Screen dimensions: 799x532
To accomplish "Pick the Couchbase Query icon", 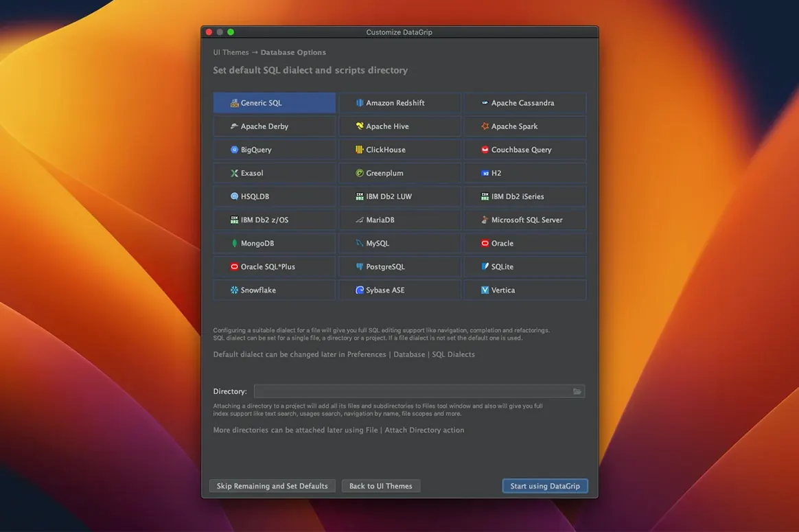I will click(485, 150).
